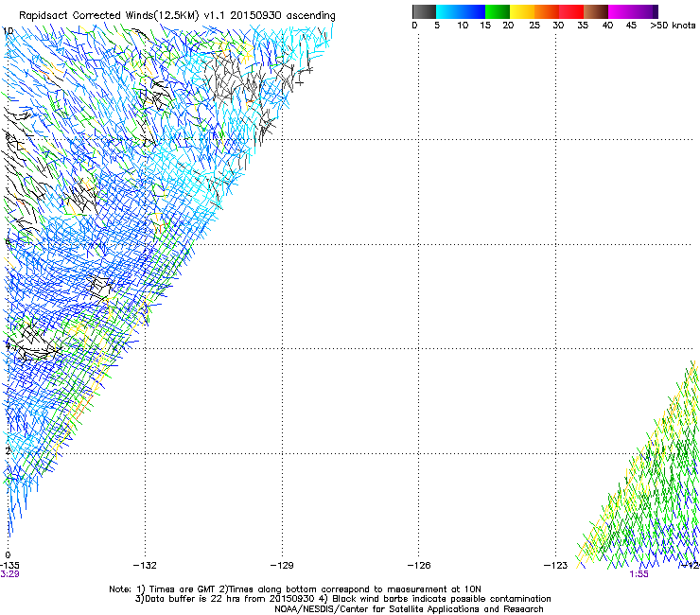This screenshot has height=615, width=700.
Task: Select the dark purple 45–50 knots segment
Action: [x=645, y=11]
